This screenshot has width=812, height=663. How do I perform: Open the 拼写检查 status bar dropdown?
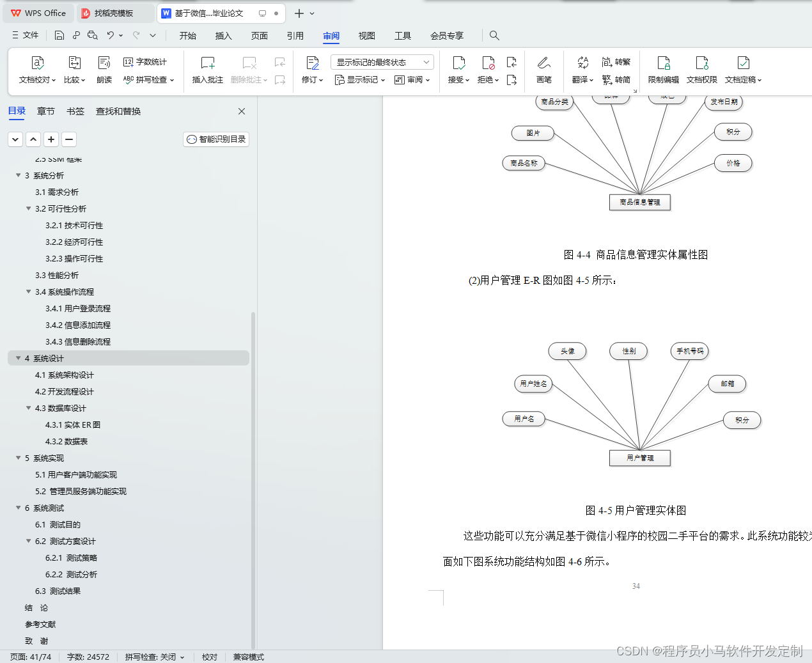tap(155, 657)
